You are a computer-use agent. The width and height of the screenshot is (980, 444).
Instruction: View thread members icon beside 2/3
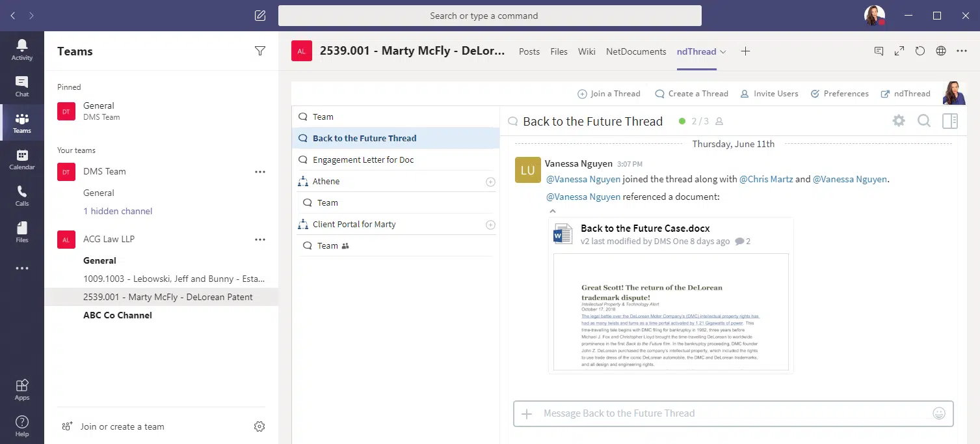coord(719,121)
